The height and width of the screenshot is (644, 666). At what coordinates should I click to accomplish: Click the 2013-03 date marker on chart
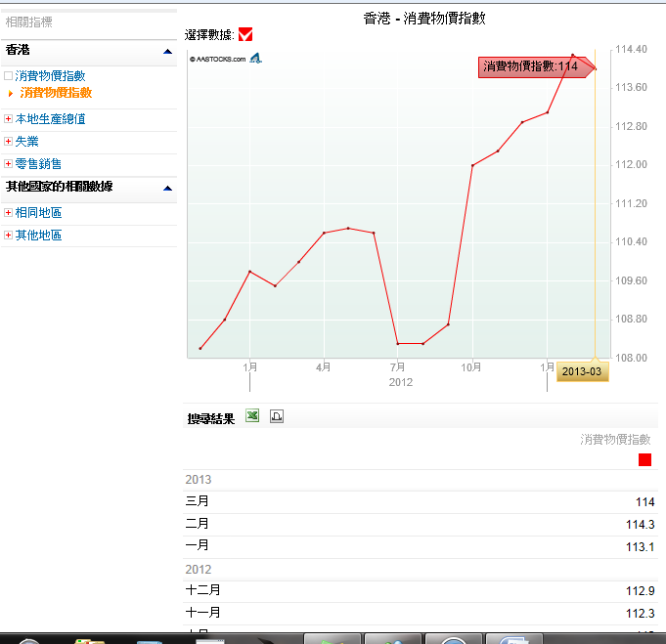(582, 371)
